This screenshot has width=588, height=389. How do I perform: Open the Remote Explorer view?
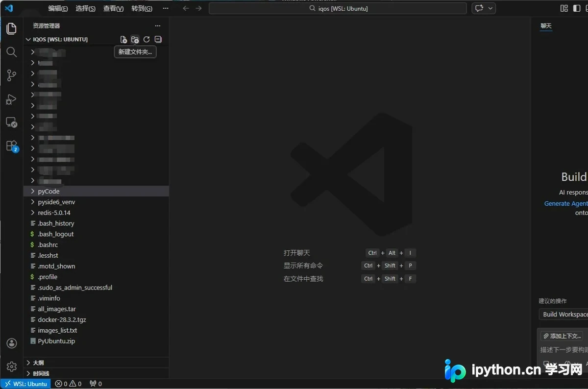11,122
